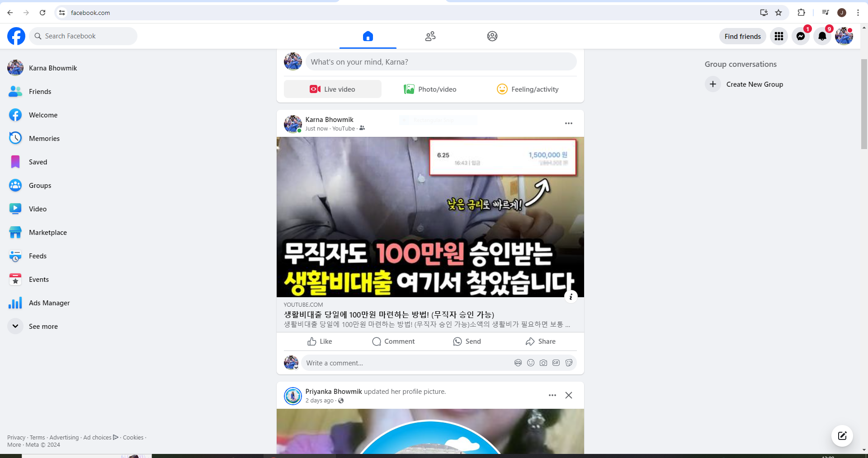Open the Groups tab in top navigation

[492, 36]
